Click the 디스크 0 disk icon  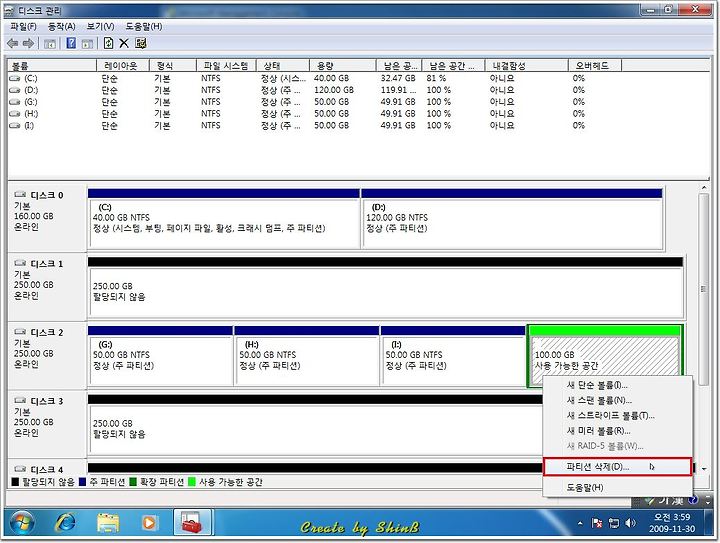click(x=20, y=194)
